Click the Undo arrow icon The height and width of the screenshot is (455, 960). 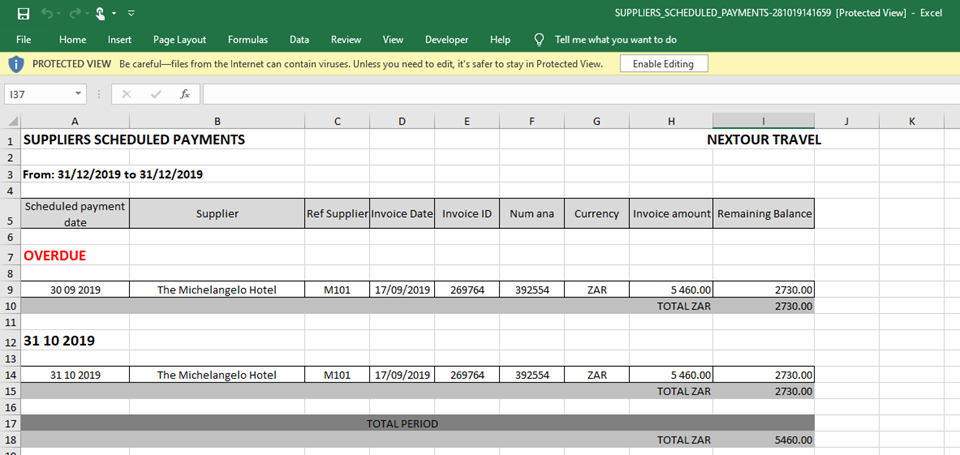pos(47,13)
